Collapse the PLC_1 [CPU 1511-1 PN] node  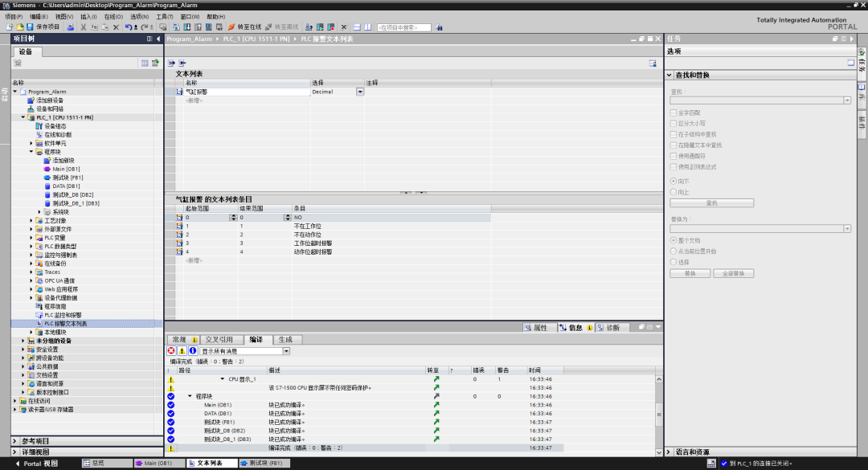click(x=23, y=117)
